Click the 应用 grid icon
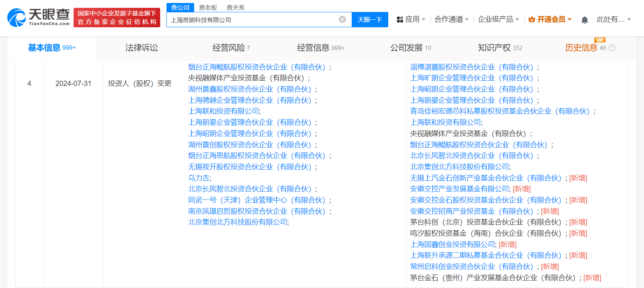Viewport: 644px width, 288px height. tap(400, 19)
